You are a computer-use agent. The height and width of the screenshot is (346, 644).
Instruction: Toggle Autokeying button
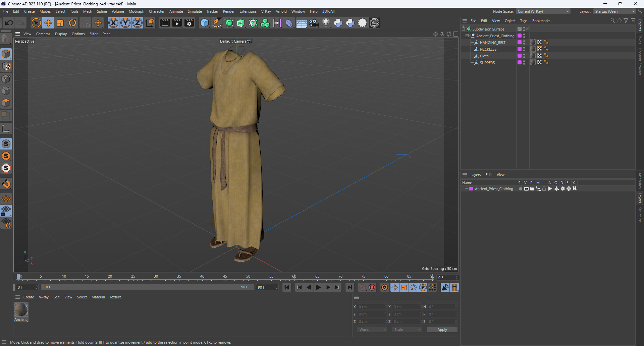372,287
